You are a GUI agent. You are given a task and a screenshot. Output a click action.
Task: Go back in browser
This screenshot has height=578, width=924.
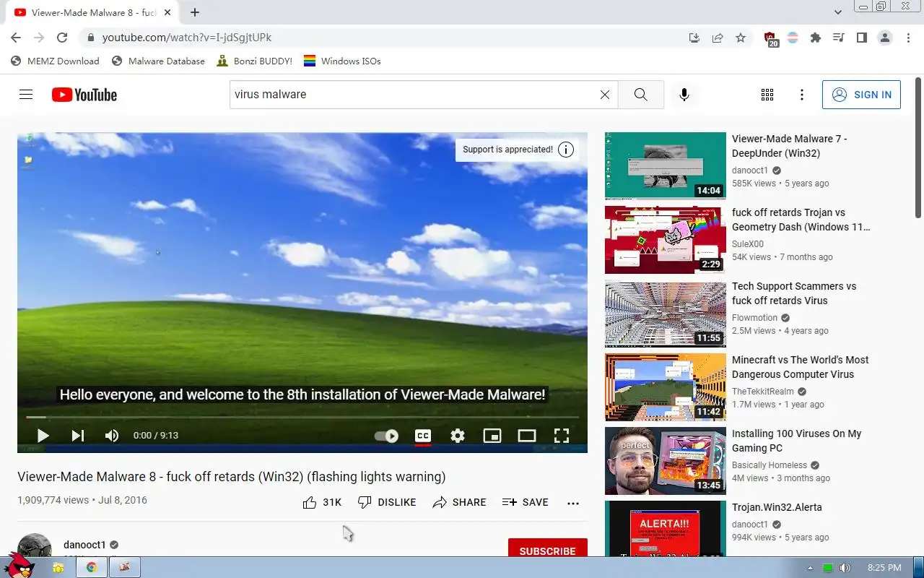[16, 38]
